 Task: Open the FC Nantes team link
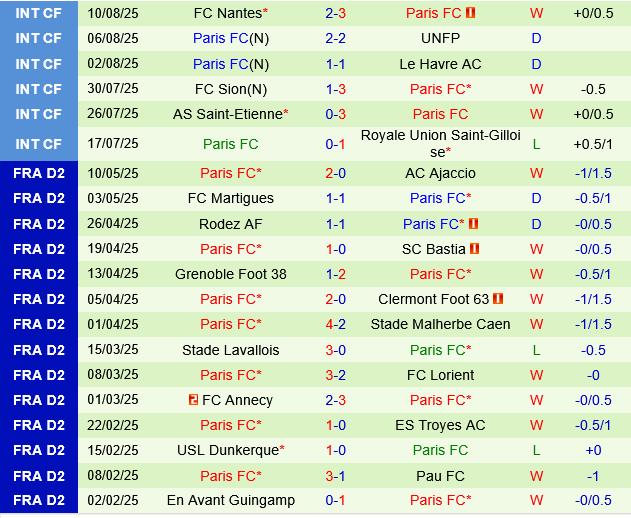tap(230, 13)
